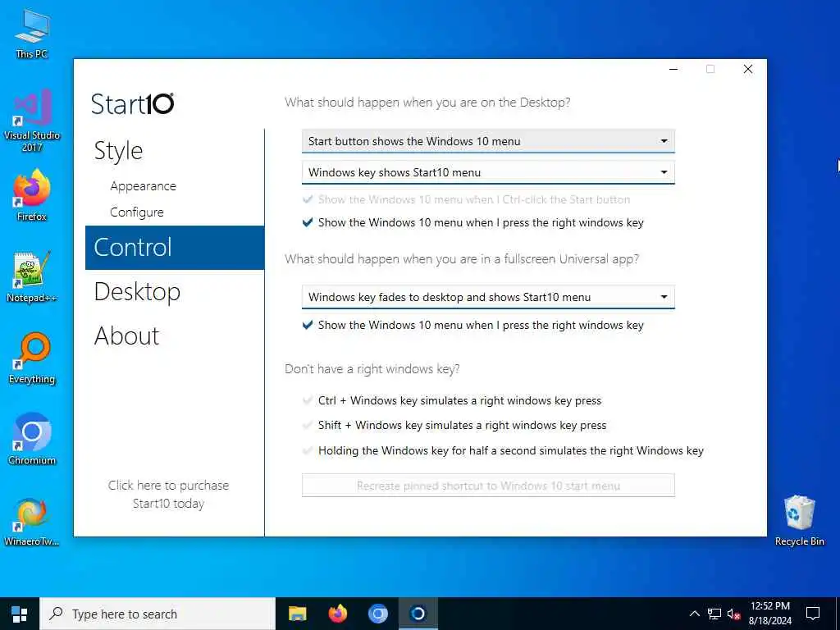Enable Holding the Windows key for half a second

308,450
